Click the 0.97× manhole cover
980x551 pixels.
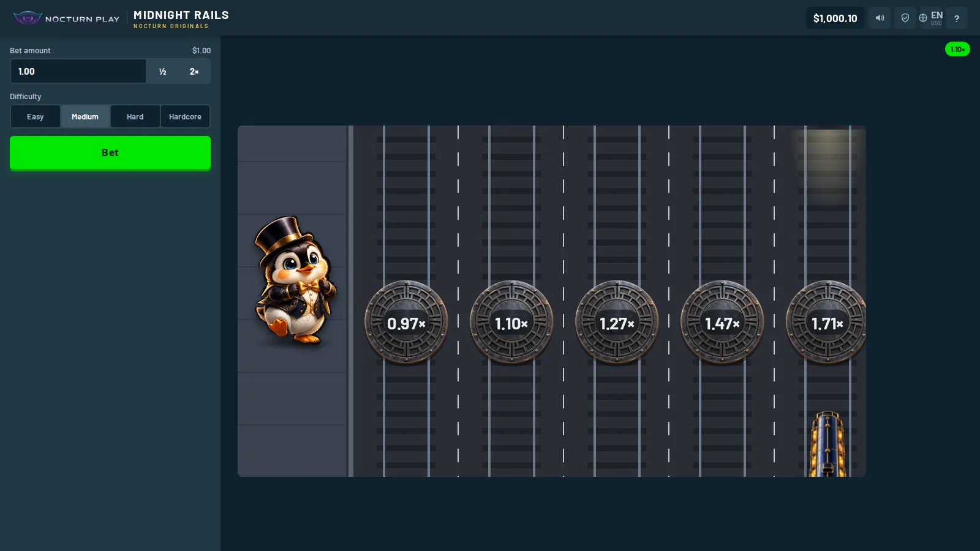point(406,322)
